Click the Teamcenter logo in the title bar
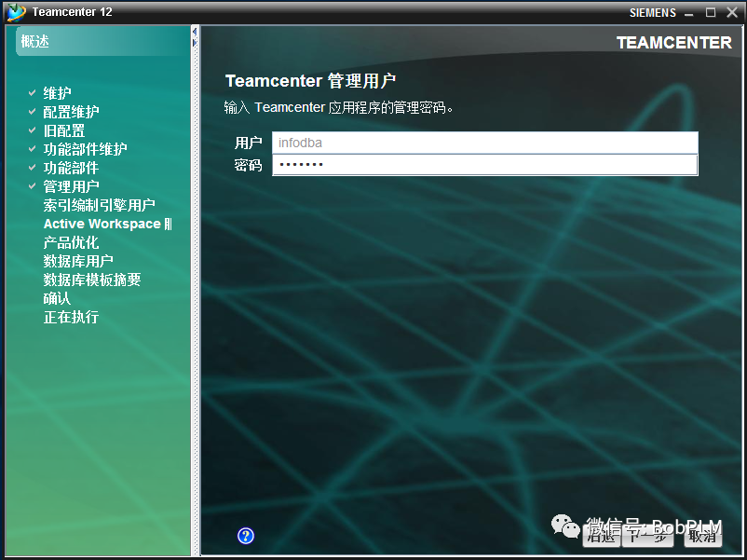Image resolution: width=747 pixels, height=560 pixels. pos(16,12)
